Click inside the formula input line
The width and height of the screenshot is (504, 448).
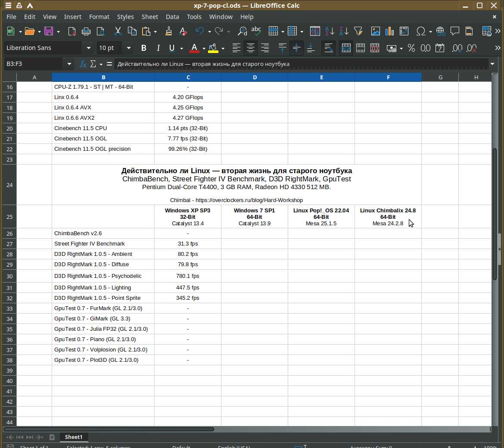click(x=302, y=64)
